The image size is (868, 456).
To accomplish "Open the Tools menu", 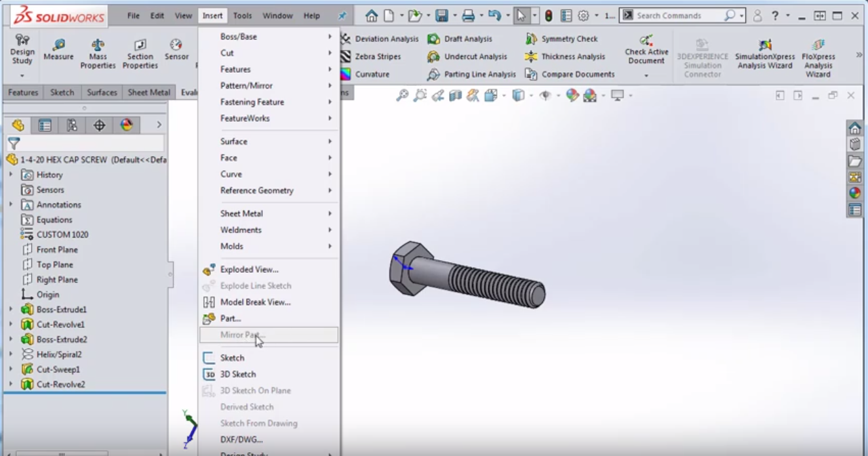I will pos(242,16).
